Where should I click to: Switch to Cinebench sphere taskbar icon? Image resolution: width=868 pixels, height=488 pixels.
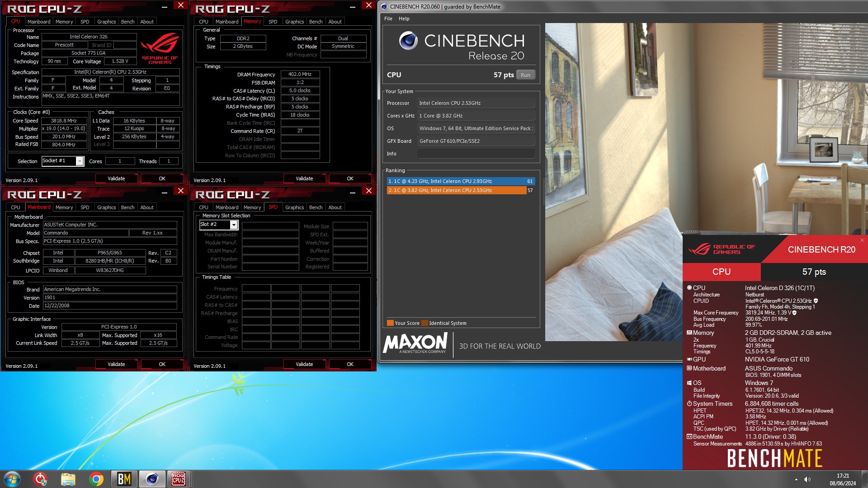152,479
